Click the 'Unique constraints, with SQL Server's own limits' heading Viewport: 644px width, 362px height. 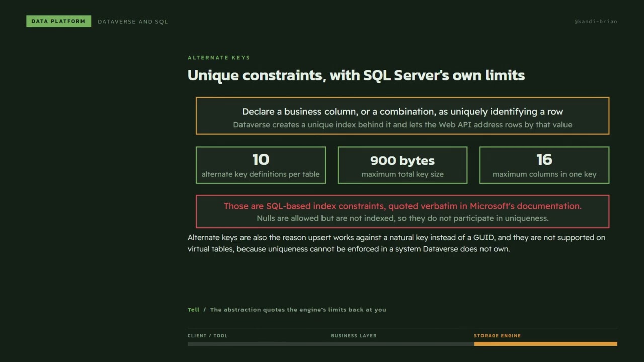356,75
